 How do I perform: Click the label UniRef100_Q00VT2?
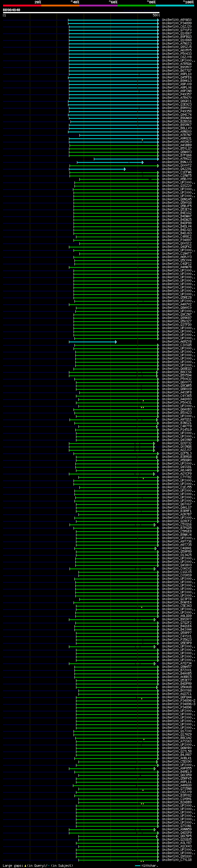click(177, 165)
